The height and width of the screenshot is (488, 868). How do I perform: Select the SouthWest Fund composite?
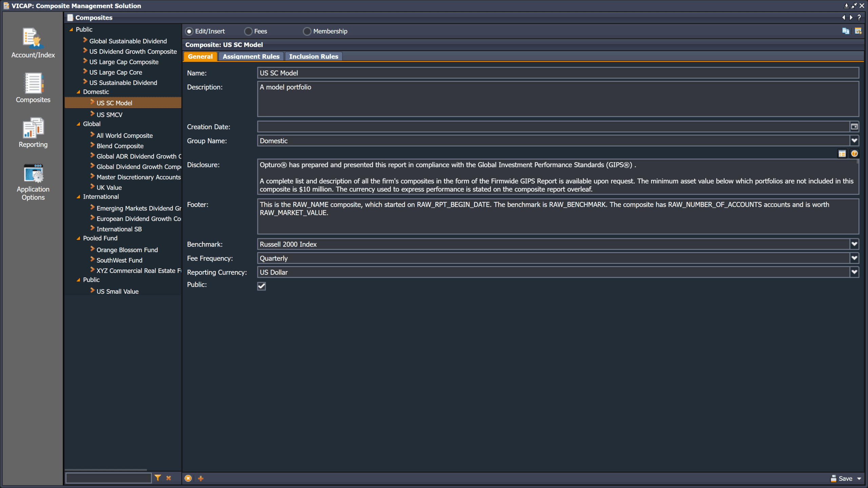click(119, 260)
